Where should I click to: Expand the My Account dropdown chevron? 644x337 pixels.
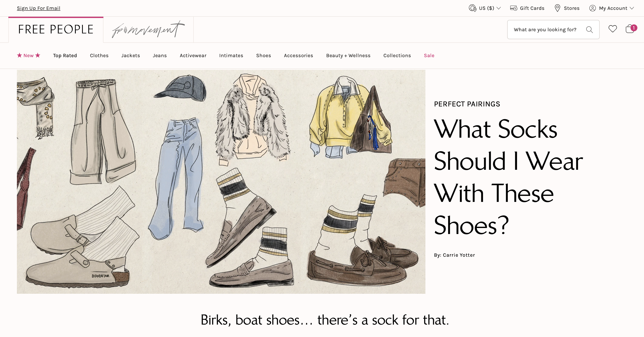(x=632, y=8)
